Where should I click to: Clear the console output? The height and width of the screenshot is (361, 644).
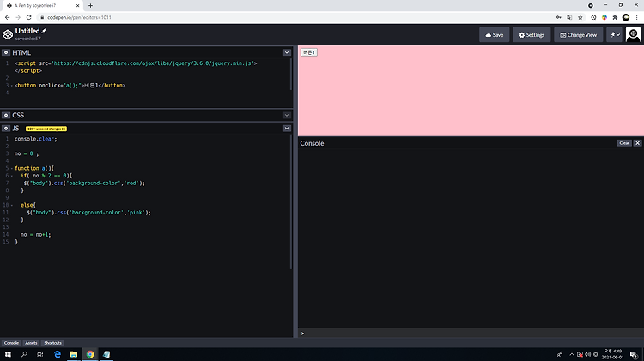click(x=624, y=143)
